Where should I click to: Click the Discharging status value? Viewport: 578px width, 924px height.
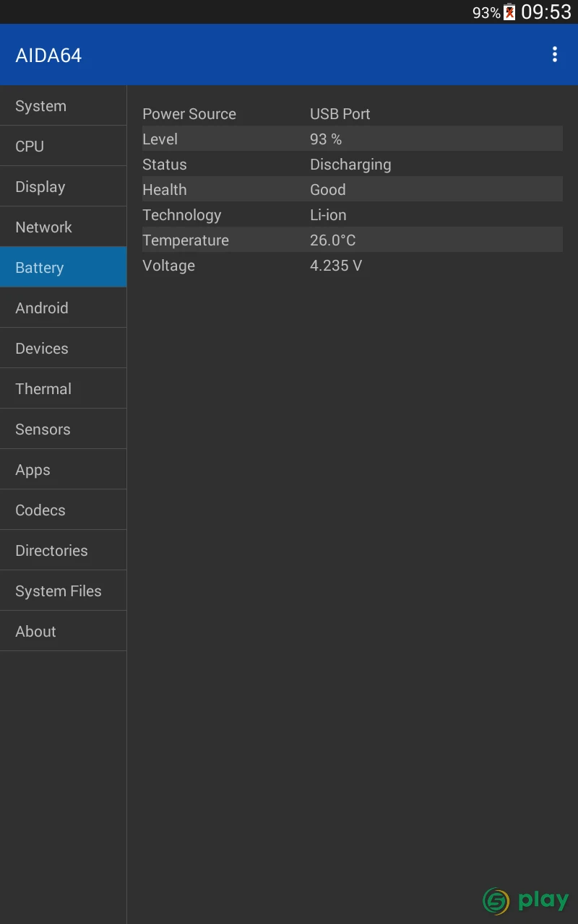click(350, 165)
